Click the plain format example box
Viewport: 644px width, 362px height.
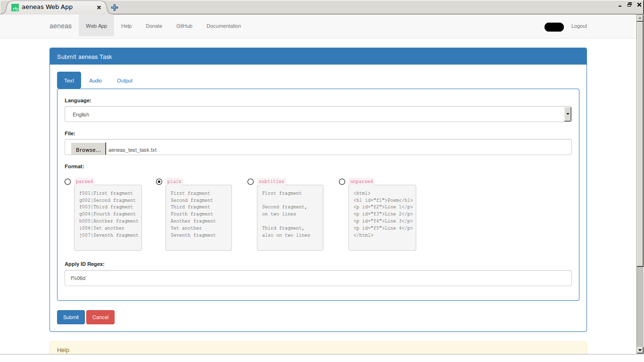point(198,218)
